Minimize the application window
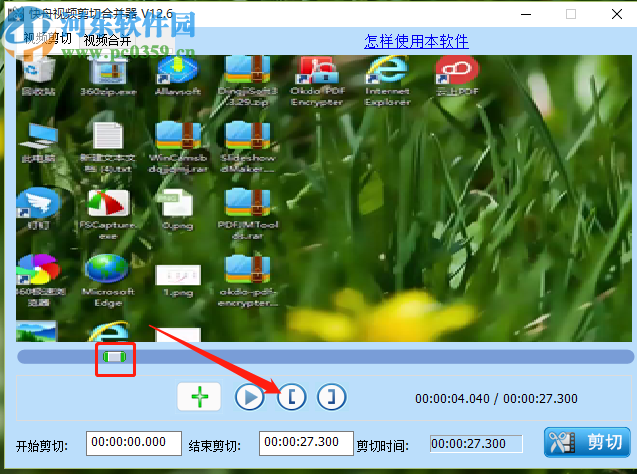 526,14
